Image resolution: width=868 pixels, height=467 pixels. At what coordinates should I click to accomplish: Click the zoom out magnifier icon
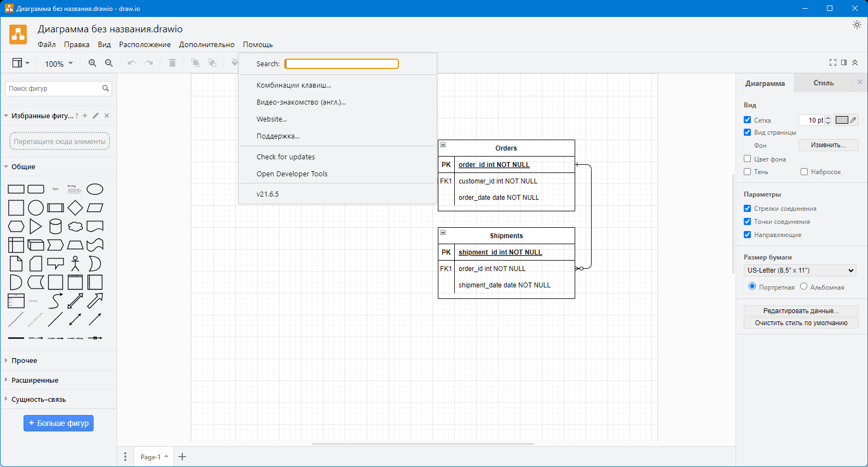tap(109, 64)
